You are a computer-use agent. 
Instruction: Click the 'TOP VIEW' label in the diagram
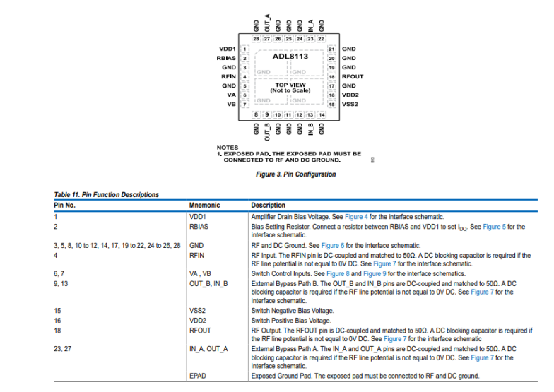[290, 85]
